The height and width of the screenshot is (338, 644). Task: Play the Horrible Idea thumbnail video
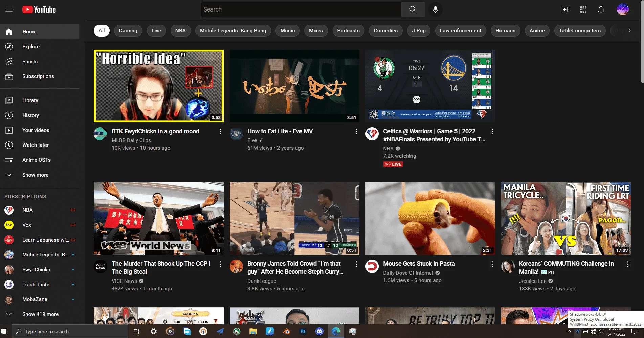(x=159, y=86)
